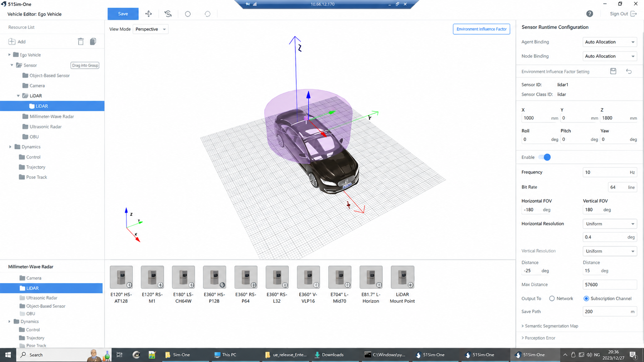Click Drag into Group button
The image size is (644, 362).
[85, 65]
